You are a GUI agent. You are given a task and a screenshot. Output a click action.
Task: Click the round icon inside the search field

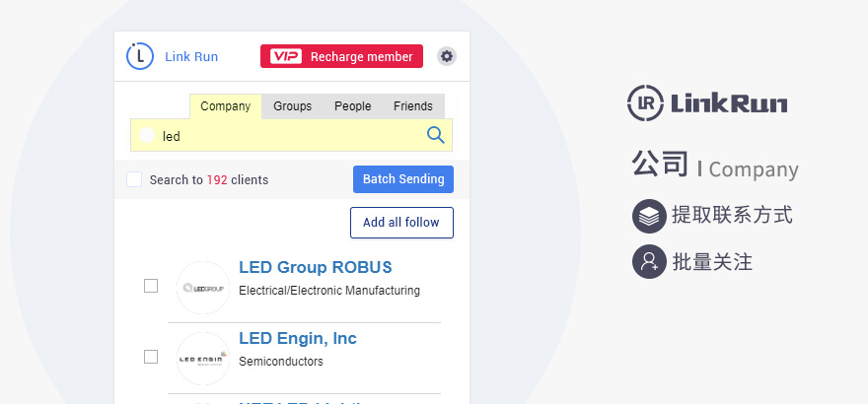[147, 135]
